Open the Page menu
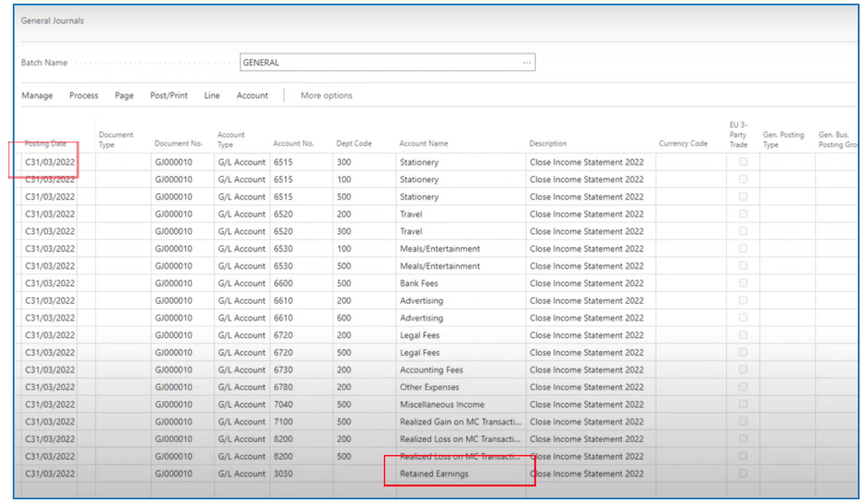865x504 pixels. pos(124,95)
